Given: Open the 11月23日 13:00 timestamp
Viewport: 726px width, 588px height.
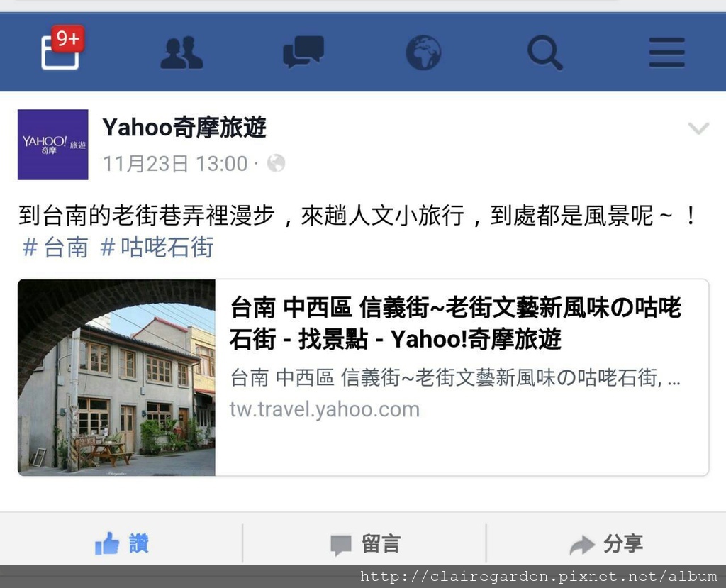Looking at the screenshot, I should 175,164.
